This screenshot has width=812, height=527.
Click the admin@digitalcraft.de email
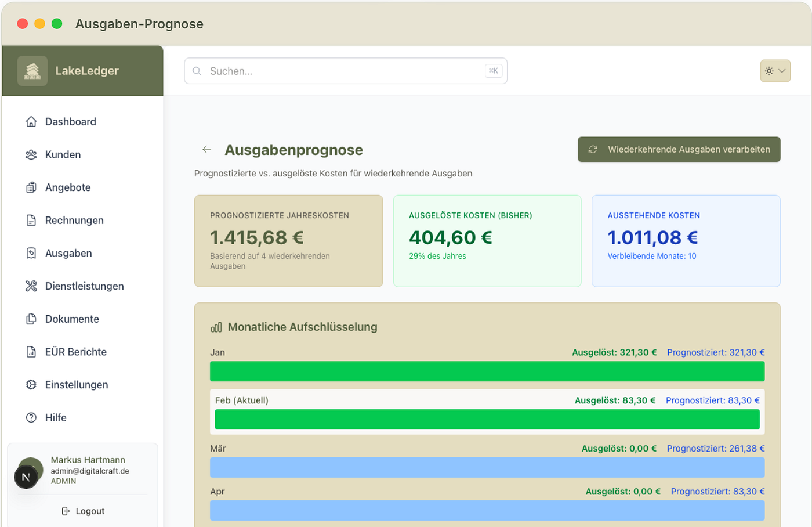coord(90,471)
